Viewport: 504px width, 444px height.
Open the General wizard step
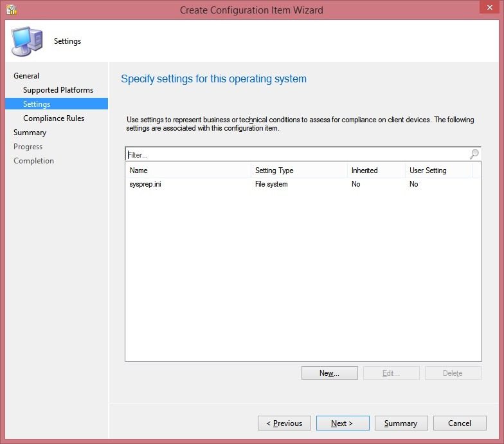pyautogui.click(x=26, y=76)
